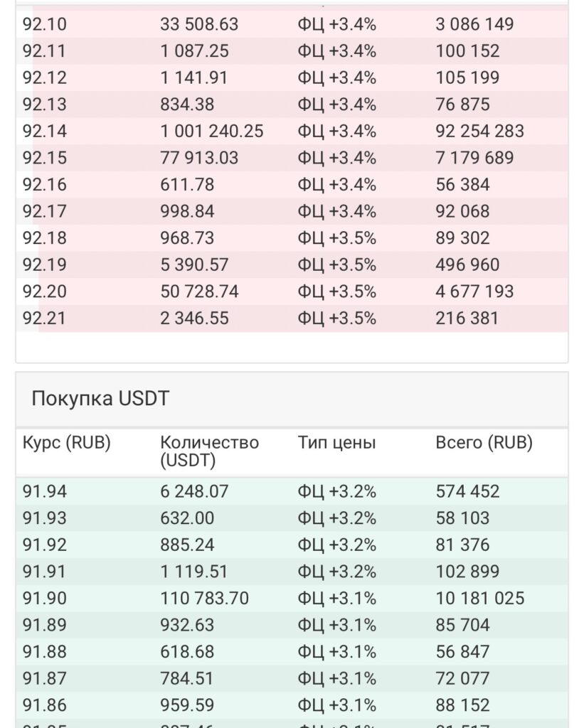Select the 92.20 row with 50 728.74
Image resolution: width=584 pixels, height=728 pixels.
pyautogui.click(x=292, y=291)
